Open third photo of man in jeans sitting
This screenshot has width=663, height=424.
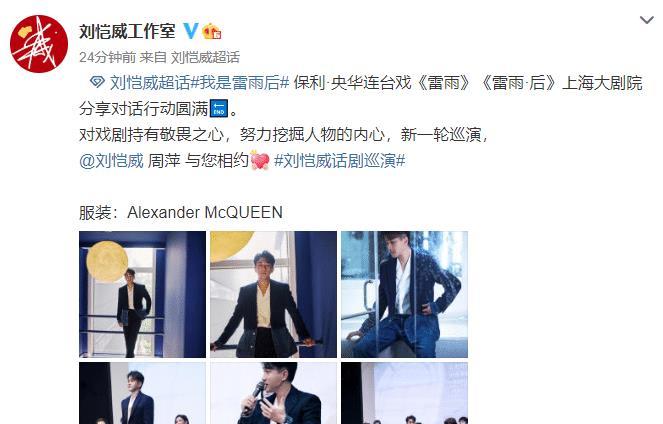pos(405,294)
